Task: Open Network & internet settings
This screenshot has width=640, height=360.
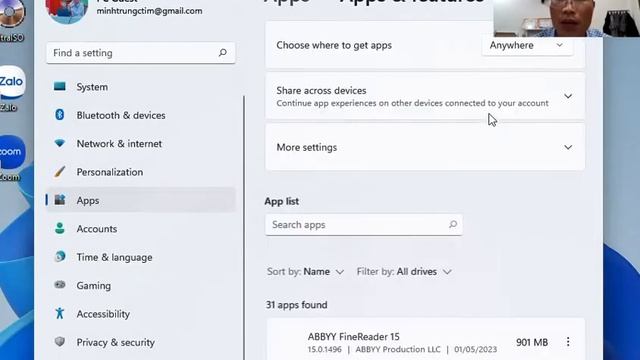Action: coord(141,144)
